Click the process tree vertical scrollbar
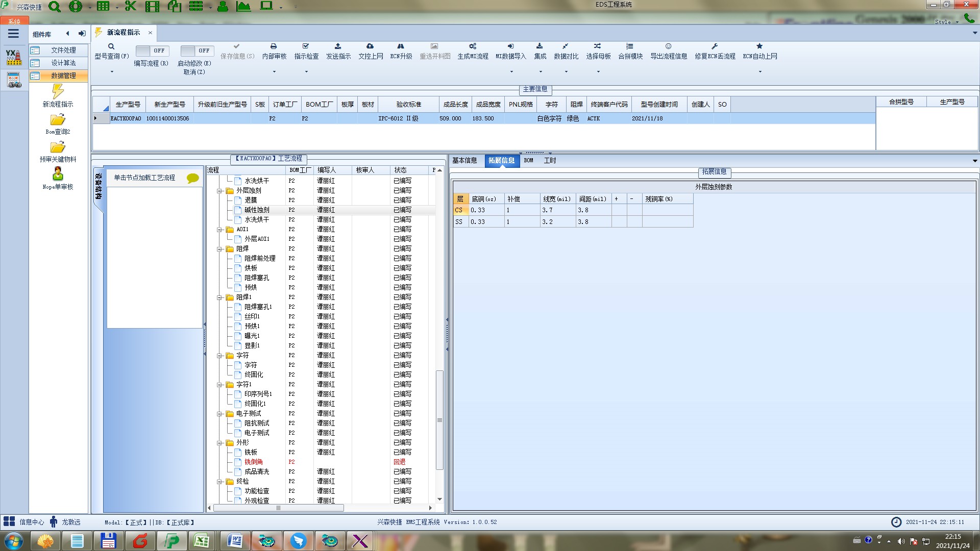This screenshot has width=980, height=551. click(439, 419)
